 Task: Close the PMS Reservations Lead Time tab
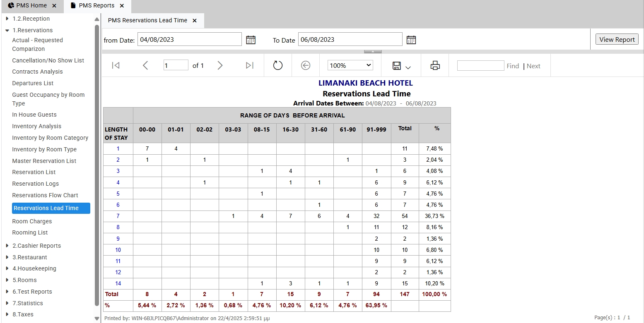pyautogui.click(x=195, y=20)
